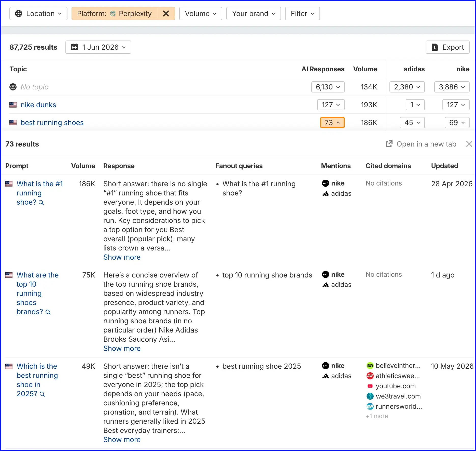Click the globe icon in Location
The width and height of the screenshot is (476, 451).
(x=19, y=14)
